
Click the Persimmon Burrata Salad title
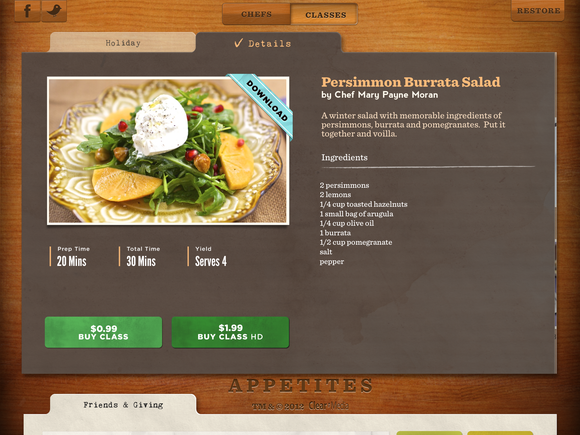point(411,82)
